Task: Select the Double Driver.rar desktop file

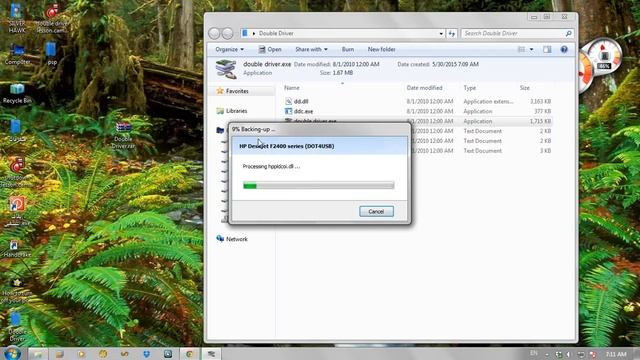Action: click(123, 135)
